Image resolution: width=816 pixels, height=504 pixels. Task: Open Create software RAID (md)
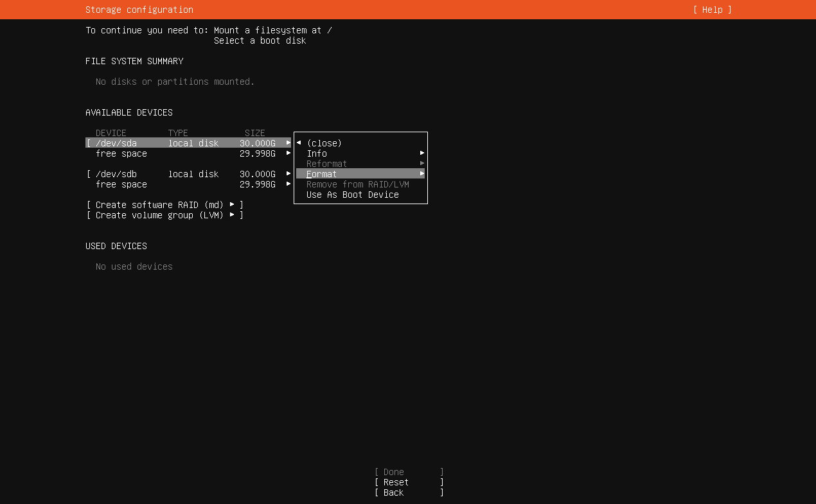click(x=164, y=205)
